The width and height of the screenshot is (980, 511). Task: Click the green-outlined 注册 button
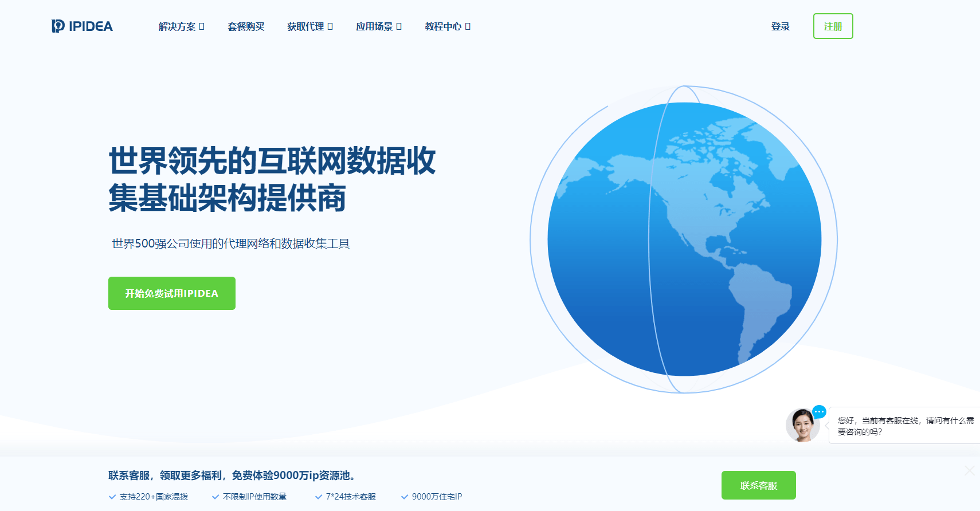point(833,26)
